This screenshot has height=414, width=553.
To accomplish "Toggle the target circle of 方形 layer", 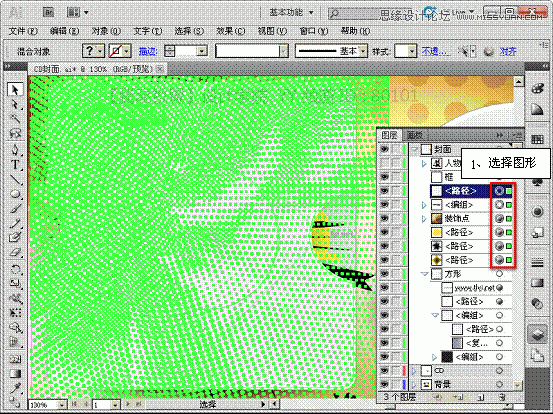I will click(x=499, y=274).
